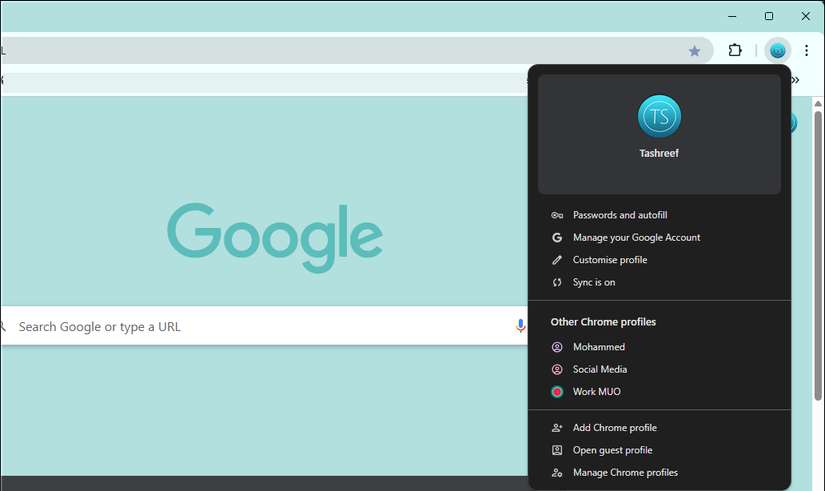The height and width of the screenshot is (491, 825).
Task: Click the guest icon beside Open guest profile
Action: pos(557,450)
